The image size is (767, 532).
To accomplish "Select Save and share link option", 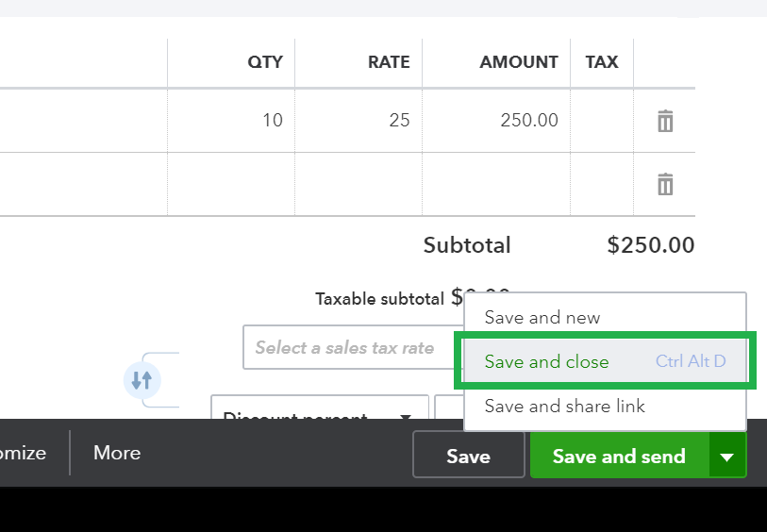I will point(564,406).
